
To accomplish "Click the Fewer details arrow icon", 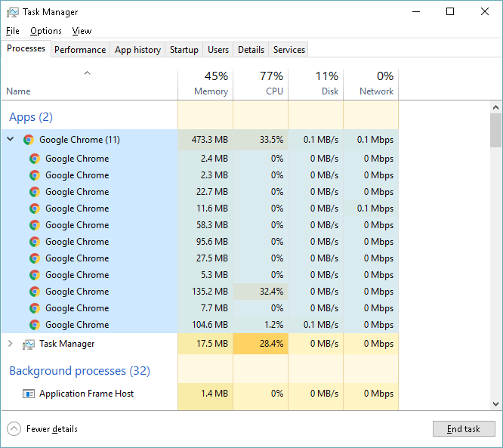I will tap(14, 429).
